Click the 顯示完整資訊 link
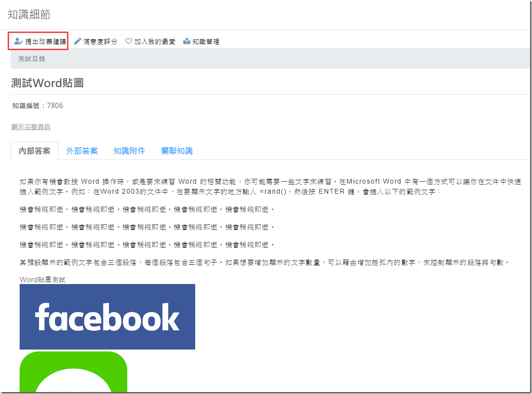The height and width of the screenshot is (394, 532). (31, 127)
